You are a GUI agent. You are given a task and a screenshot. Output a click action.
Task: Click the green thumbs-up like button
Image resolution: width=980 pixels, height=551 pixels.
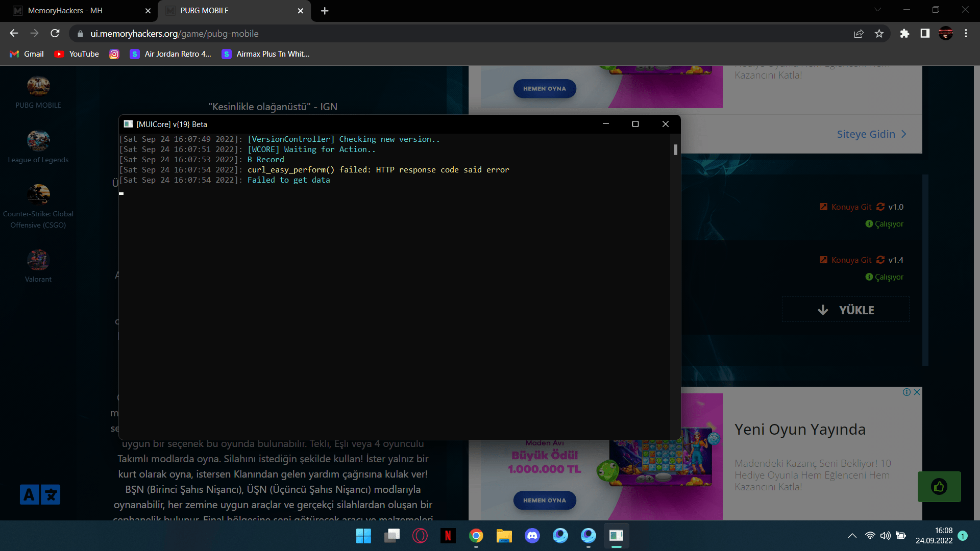(939, 487)
